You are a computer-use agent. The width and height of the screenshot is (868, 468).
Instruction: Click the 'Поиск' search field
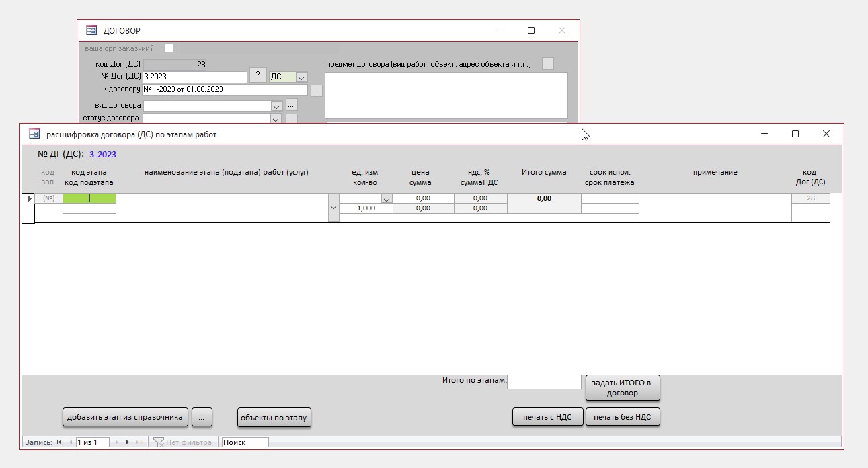[245, 442]
